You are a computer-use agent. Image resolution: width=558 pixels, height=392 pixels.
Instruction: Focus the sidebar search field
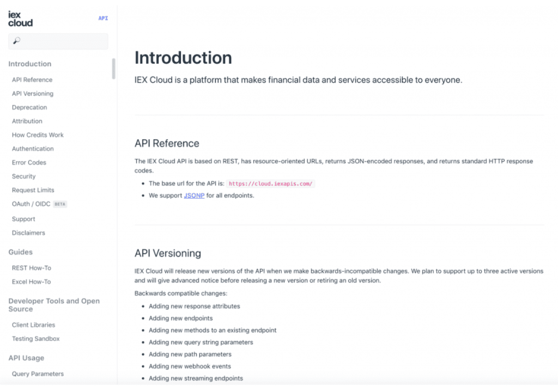pyautogui.click(x=63, y=41)
